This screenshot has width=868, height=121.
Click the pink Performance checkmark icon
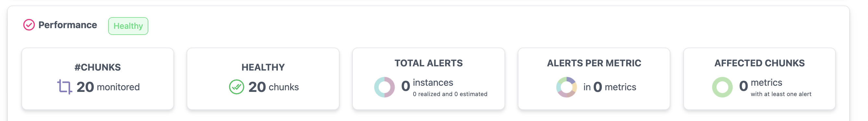point(29,25)
